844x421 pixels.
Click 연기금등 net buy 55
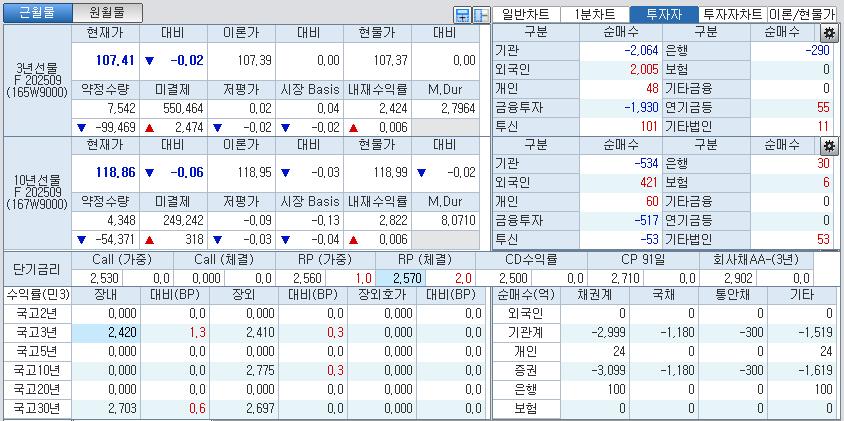tap(824, 107)
